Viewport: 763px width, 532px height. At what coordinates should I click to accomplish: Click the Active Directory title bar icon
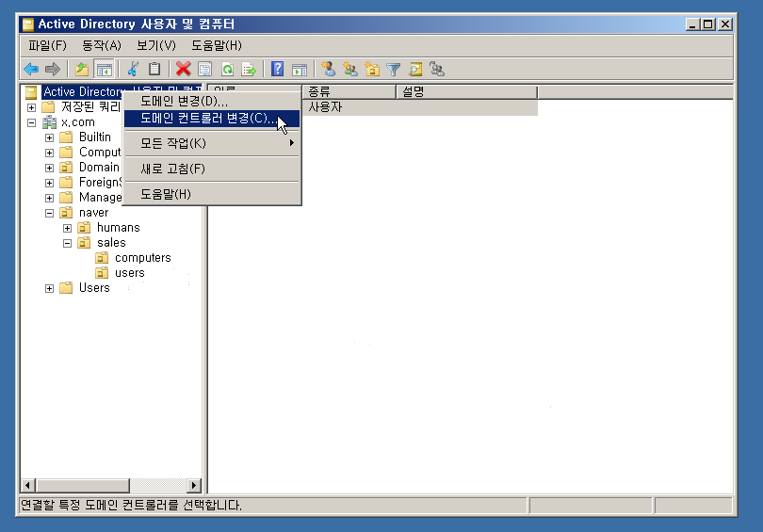(28, 24)
